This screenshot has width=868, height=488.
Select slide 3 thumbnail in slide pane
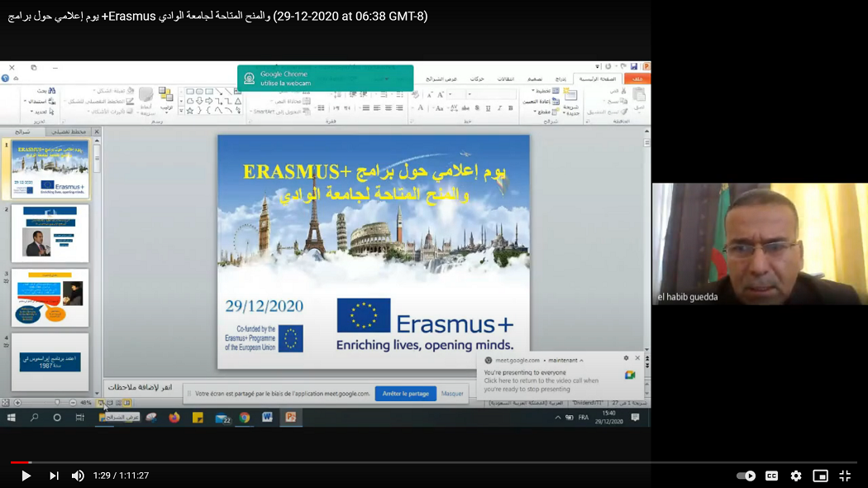[x=50, y=298]
